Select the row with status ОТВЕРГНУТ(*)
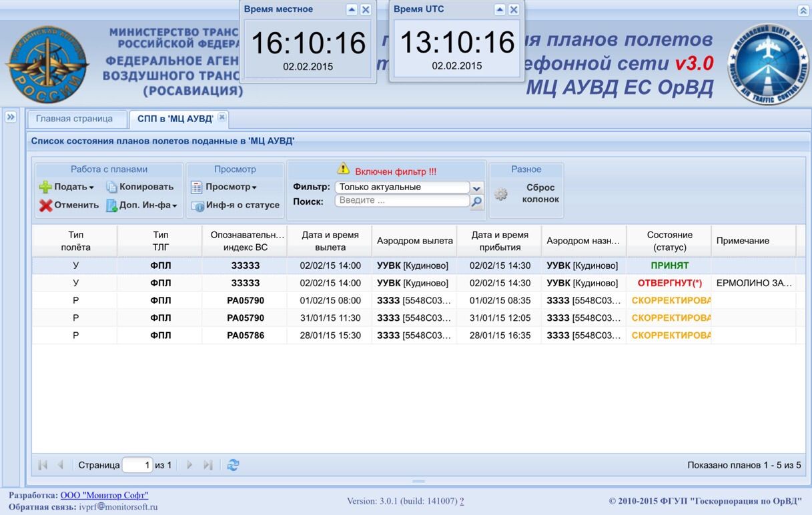This screenshot has height=515, width=812. pyautogui.click(x=414, y=283)
